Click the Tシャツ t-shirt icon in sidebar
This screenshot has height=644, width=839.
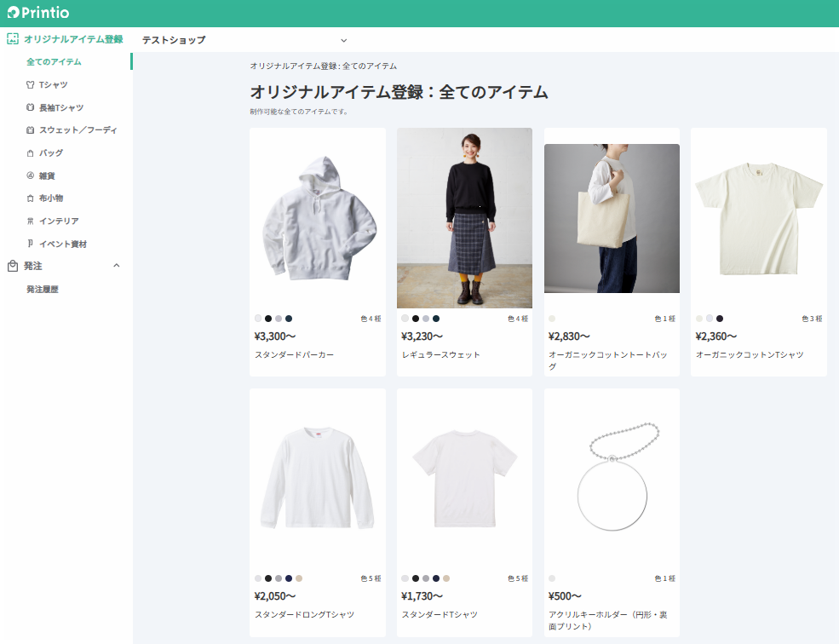(x=31, y=85)
